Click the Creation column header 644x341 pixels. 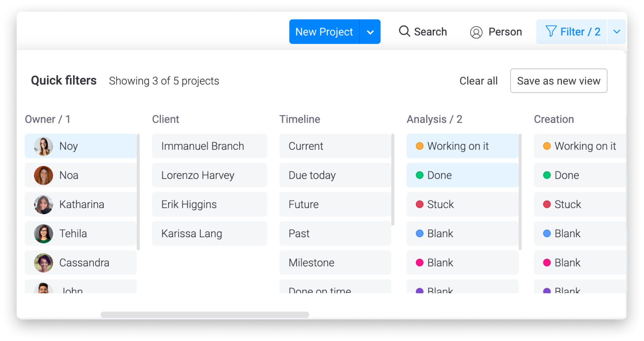pyautogui.click(x=554, y=119)
